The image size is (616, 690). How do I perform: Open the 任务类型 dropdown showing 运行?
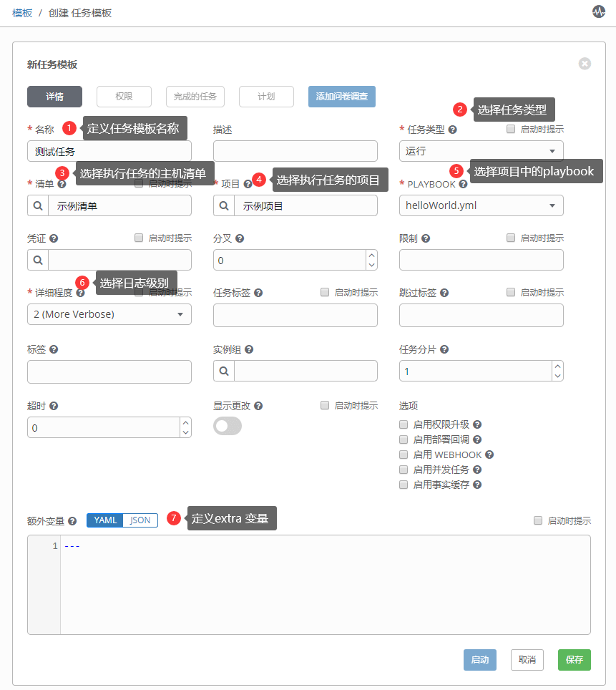tap(481, 151)
